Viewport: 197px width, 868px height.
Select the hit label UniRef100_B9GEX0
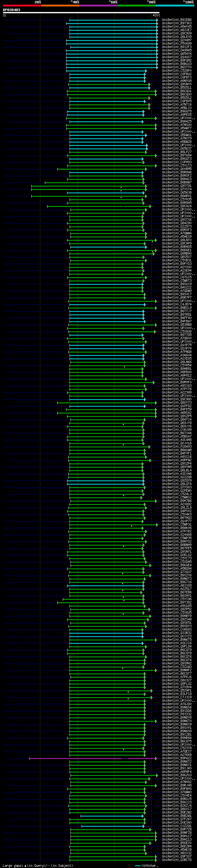(177, 843)
